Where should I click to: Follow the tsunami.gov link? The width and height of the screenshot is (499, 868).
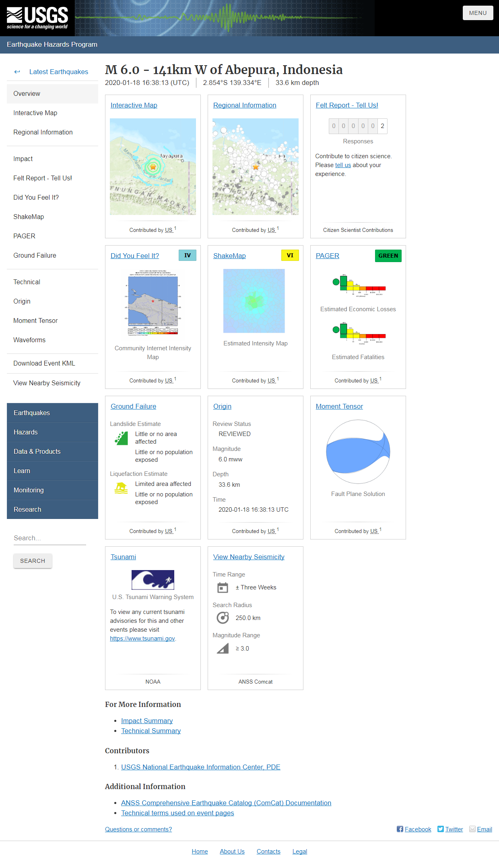point(142,639)
